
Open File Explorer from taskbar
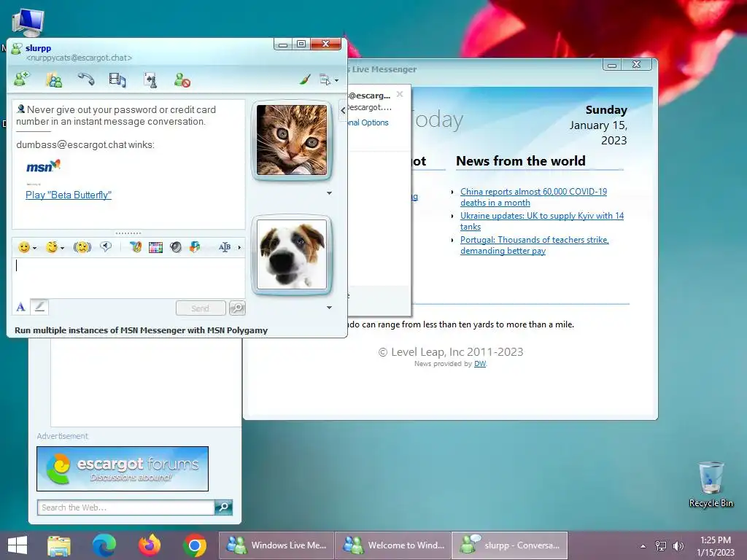pyautogui.click(x=58, y=545)
